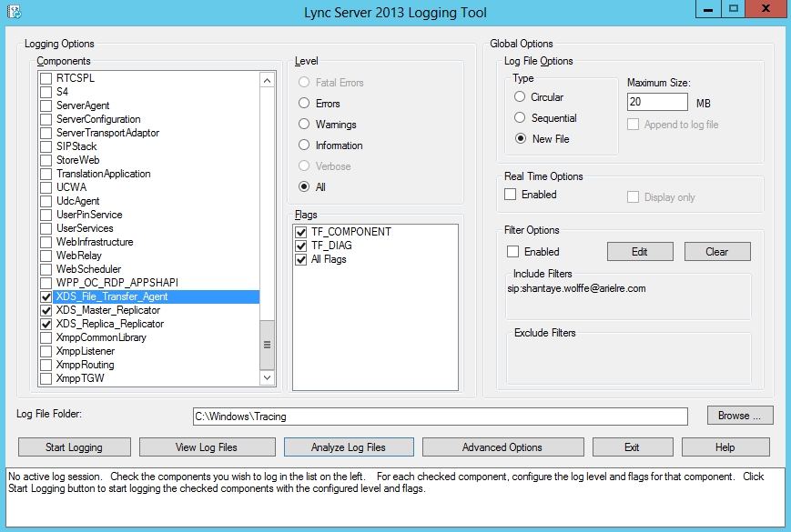Click the Lync Logging Tool title bar icon

[15, 12]
